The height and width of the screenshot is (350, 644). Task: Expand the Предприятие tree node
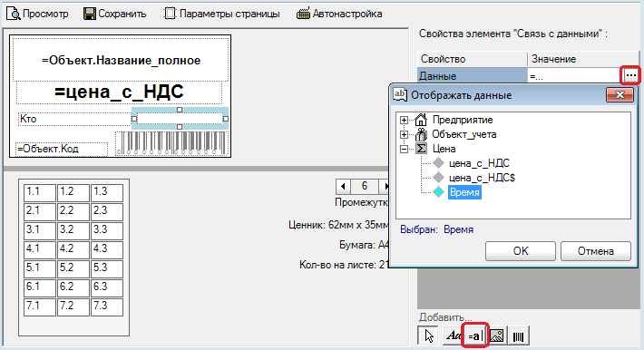click(405, 120)
